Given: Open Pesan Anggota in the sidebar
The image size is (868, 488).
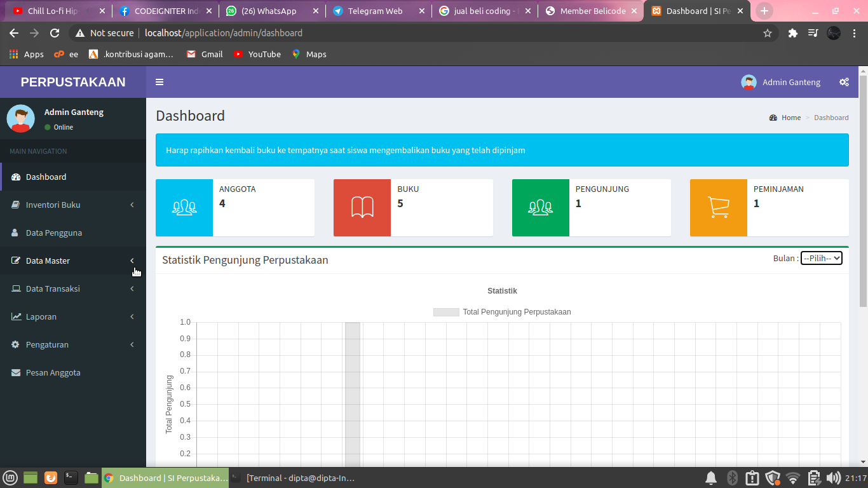Looking at the screenshot, I should coord(53,372).
